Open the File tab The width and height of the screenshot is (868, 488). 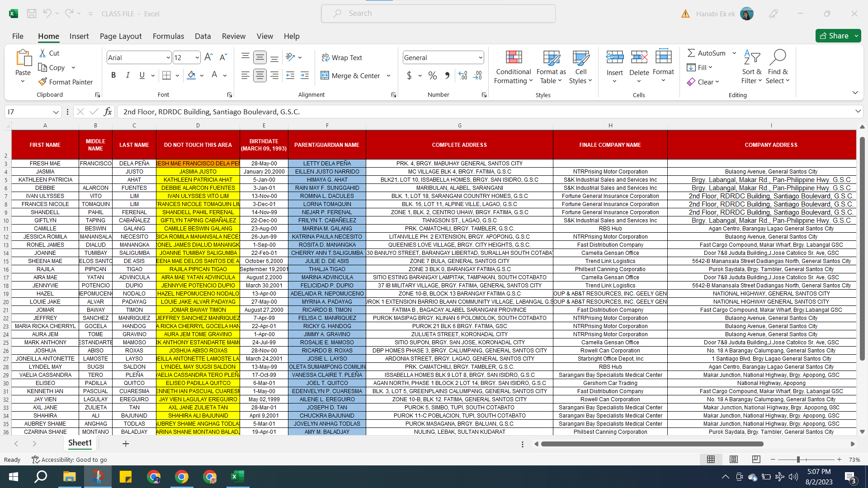[x=18, y=36]
